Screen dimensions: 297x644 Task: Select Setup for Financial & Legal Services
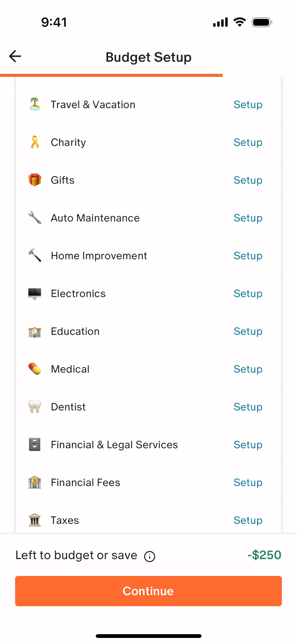248,445
